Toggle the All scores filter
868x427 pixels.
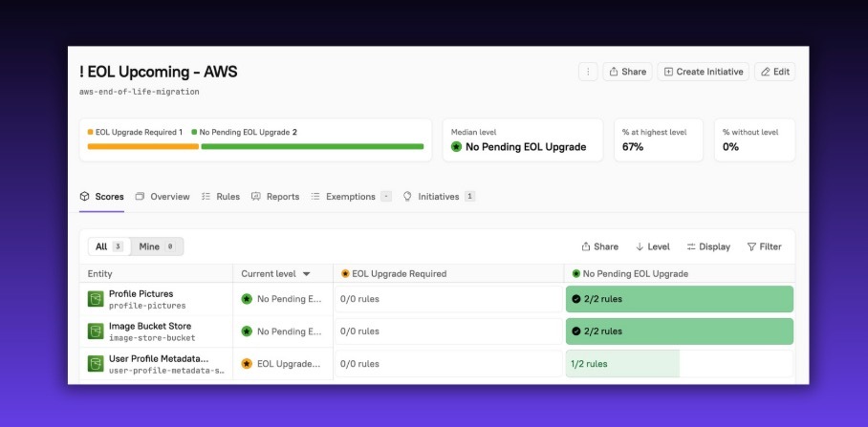click(106, 246)
